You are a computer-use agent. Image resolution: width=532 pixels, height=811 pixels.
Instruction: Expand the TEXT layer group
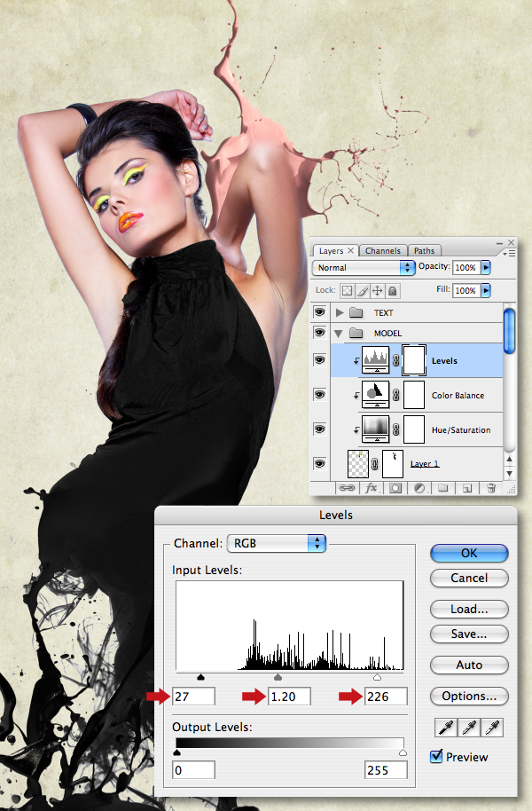click(x=340, y=312)
